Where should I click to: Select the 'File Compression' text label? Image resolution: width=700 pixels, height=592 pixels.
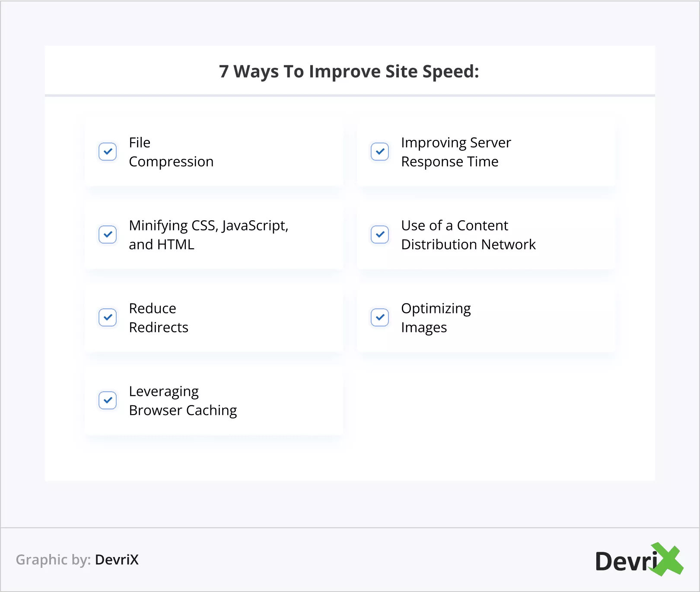[171, 152]
